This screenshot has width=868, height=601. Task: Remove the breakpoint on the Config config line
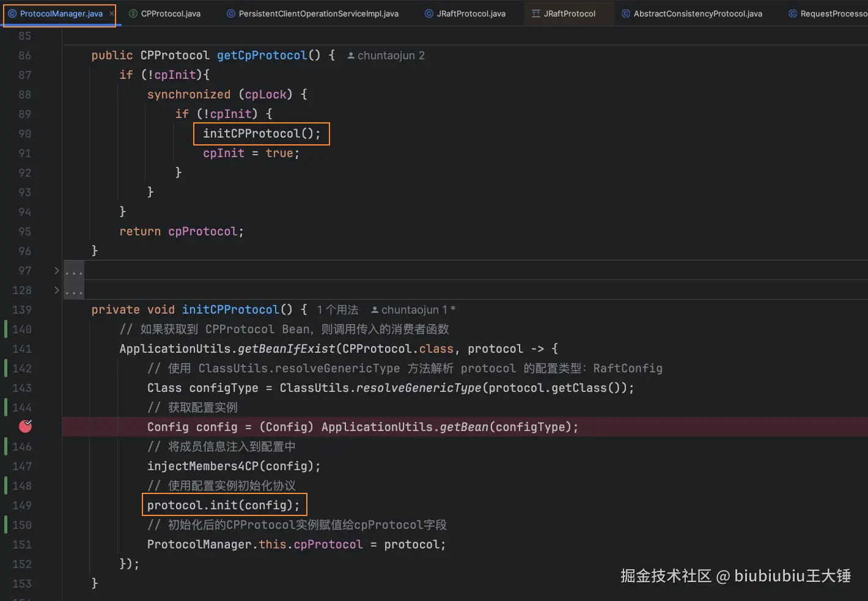pos(25,426)
